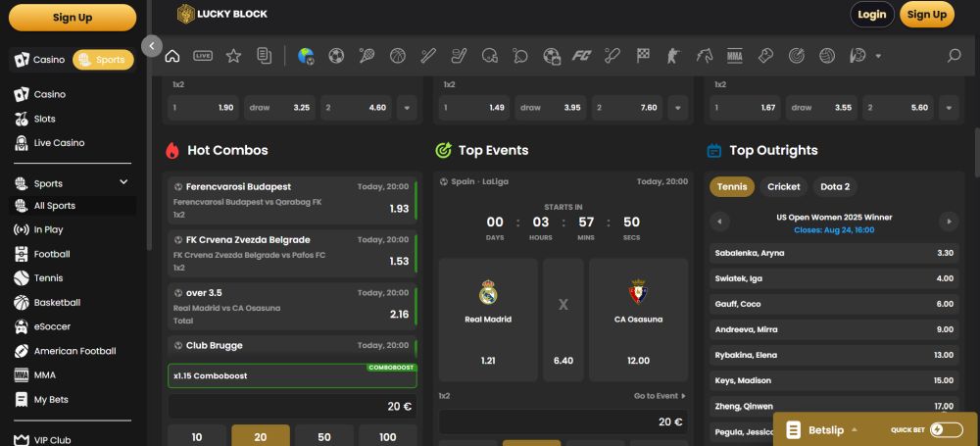Click the Login button
Viewport: 980px width, 446px height.
tap(871, 14)
